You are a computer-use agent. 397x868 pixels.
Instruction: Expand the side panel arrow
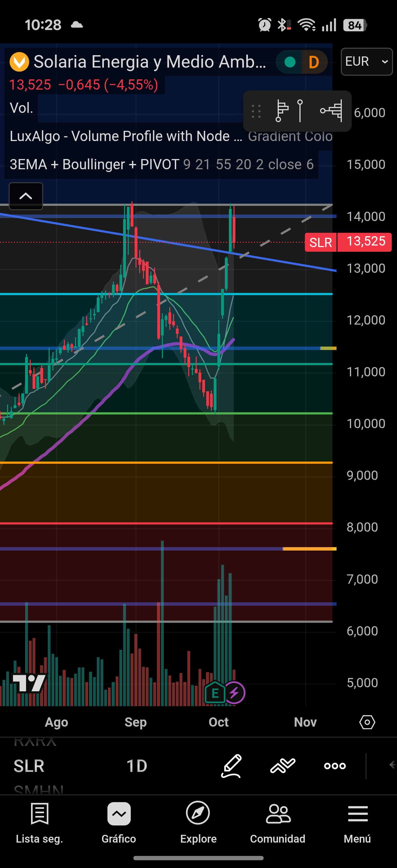[x=392, y=764]
